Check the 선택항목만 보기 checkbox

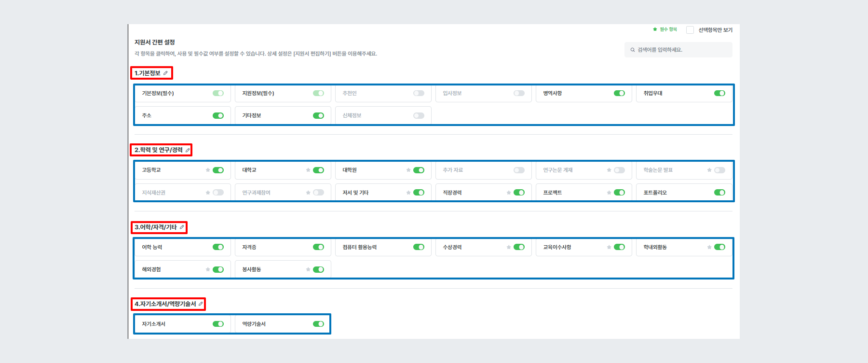tap(690, 30)
